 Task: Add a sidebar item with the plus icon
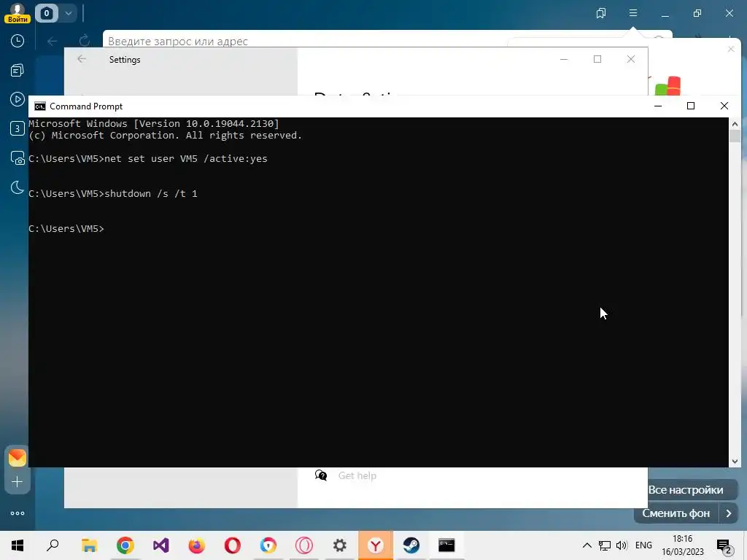(18, 482)
